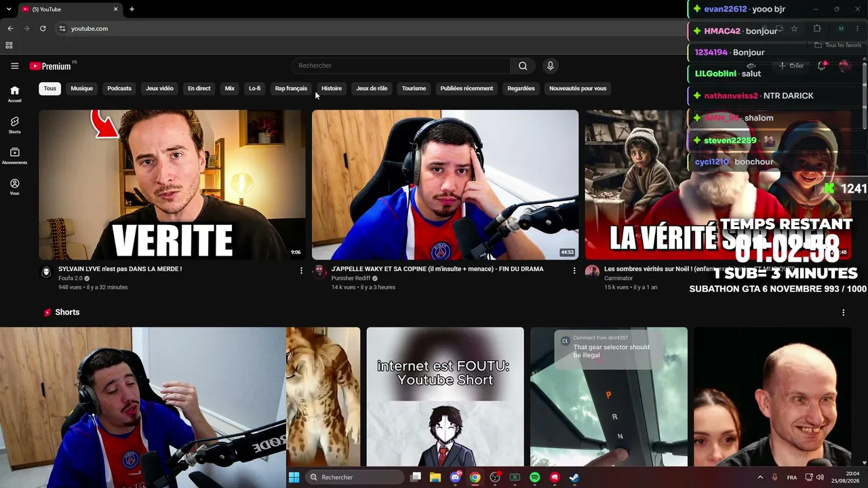Open Punisher Rediff channel avatar
The height and width of the screenshot is (488, 868).
tap(319, 272)
